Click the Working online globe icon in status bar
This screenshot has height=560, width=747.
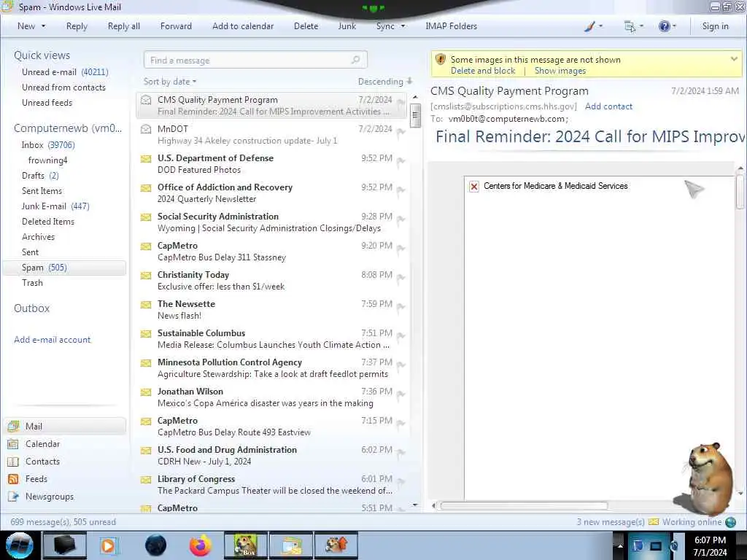(730, 522)
